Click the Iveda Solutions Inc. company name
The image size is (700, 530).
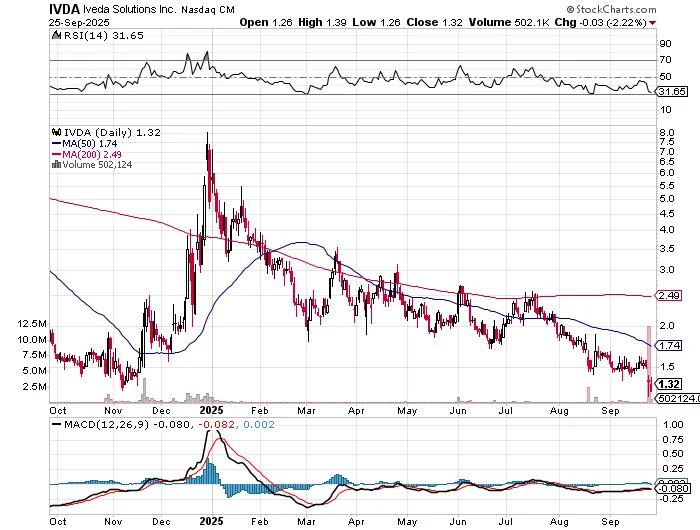point(130,9)
